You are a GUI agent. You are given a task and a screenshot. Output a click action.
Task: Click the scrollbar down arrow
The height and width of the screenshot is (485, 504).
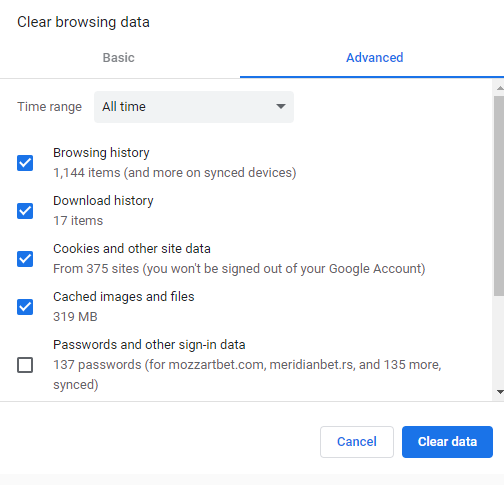tap(500, 392)
